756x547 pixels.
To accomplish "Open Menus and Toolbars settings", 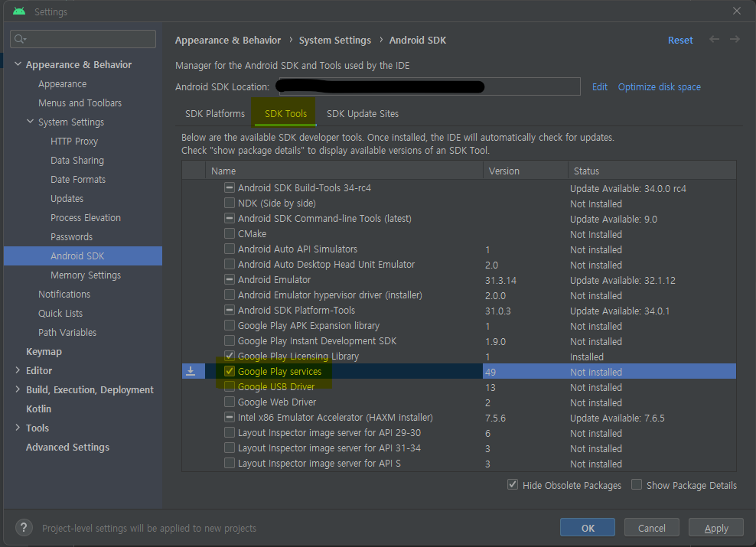I will (x=80, y=103).
